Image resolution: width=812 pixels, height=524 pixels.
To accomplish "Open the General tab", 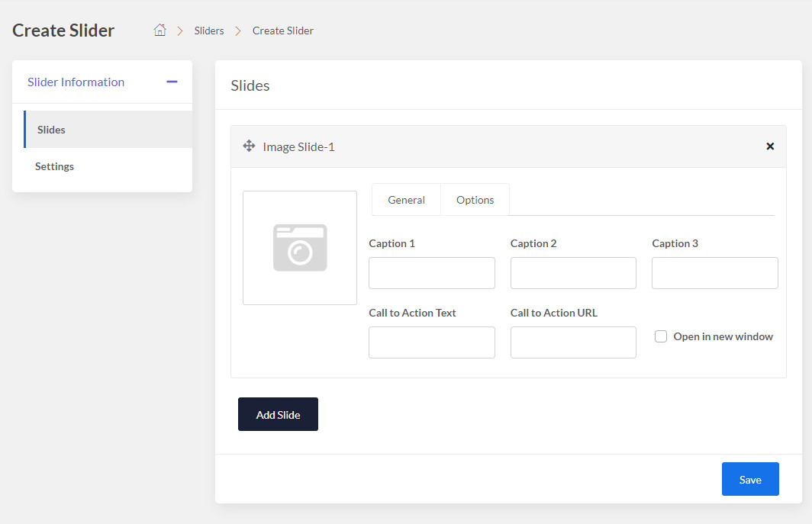I will coord(406,199).
